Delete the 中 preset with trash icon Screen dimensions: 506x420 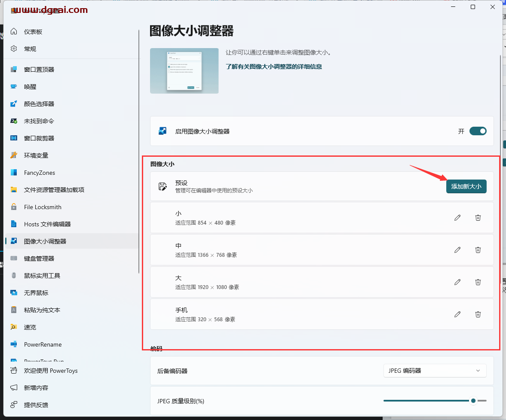coord(478,250)
